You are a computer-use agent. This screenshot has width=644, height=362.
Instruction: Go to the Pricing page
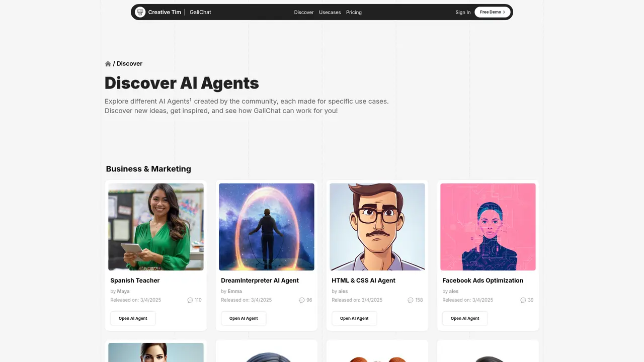(354, 12)
